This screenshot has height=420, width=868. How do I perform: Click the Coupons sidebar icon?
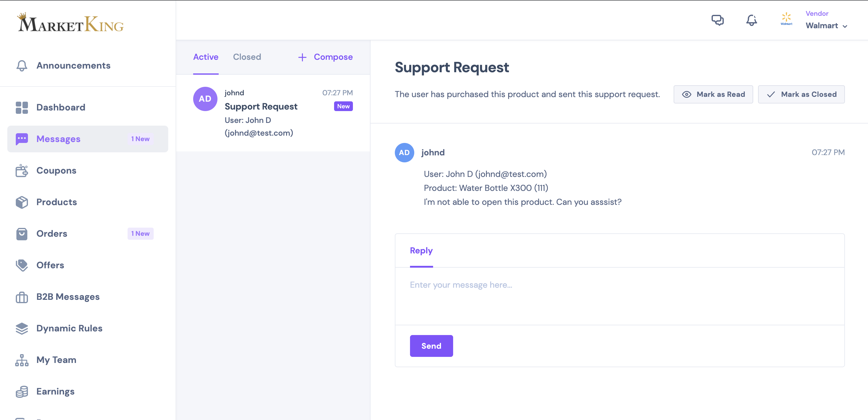22,171
